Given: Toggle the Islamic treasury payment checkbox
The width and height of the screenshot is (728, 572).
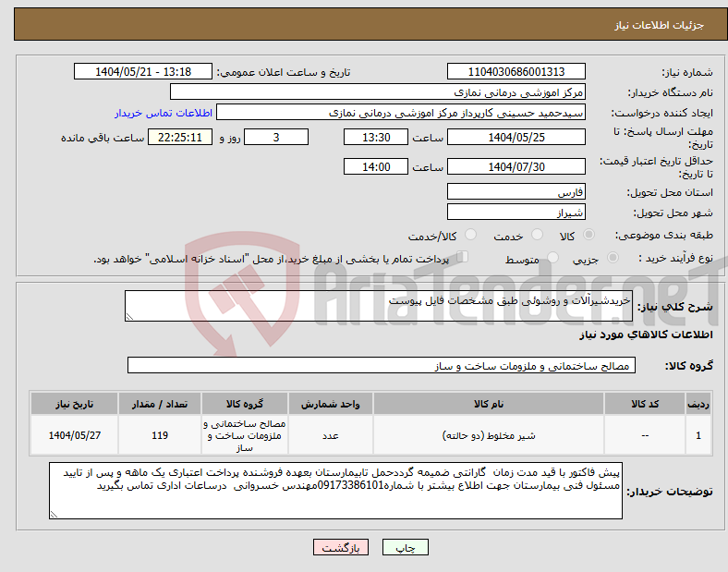Looking at the screenshot, I should pos(463,257).
